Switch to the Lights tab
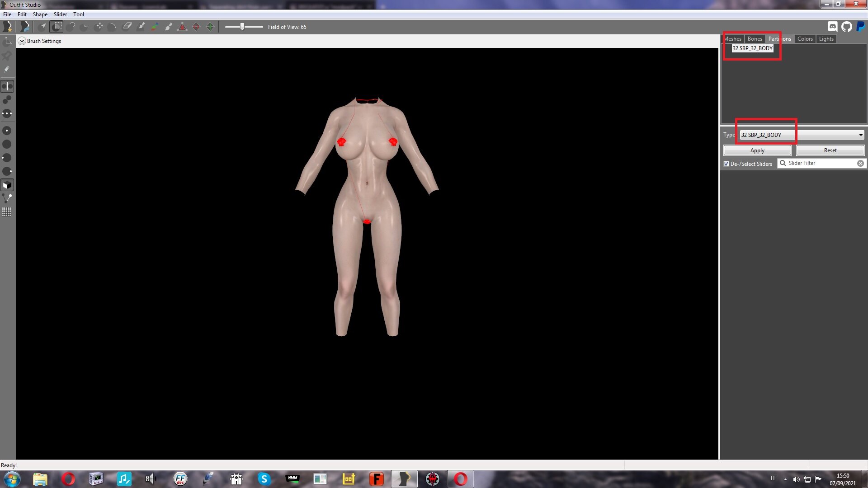Image resolution: width=868 pixels, height=488 pixels. pyautogui.click(x=826, y=39)
